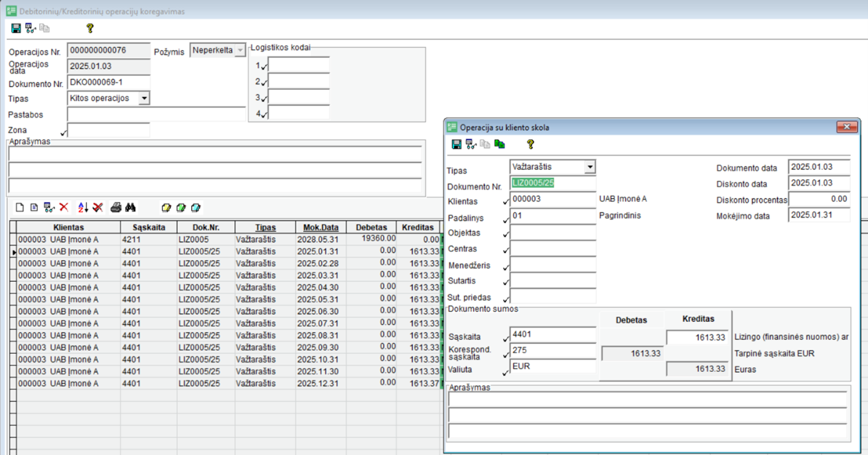Click the yellow notes icon in grid toolbar
868x455 pixels.
click(x=166, y=207)
